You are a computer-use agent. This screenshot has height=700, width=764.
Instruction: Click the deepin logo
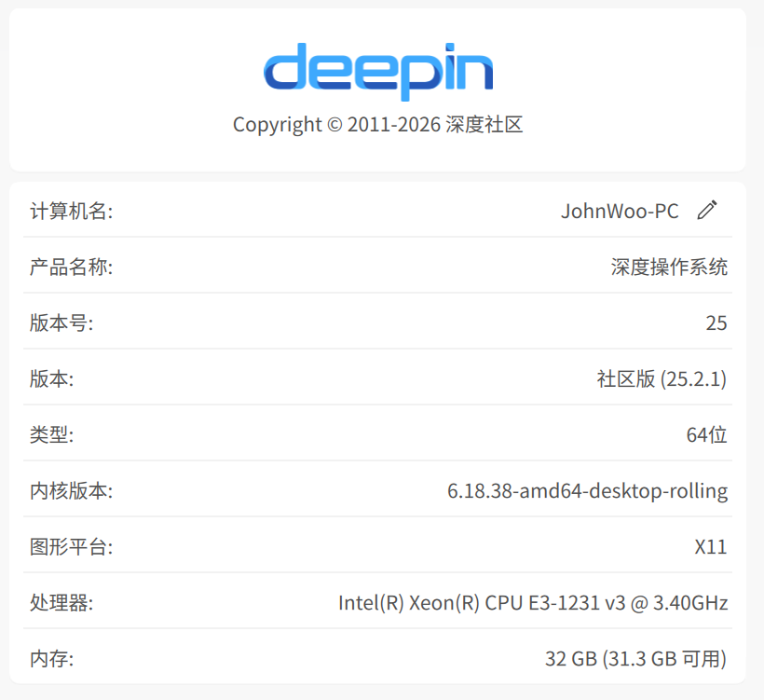tap(378, 72)
